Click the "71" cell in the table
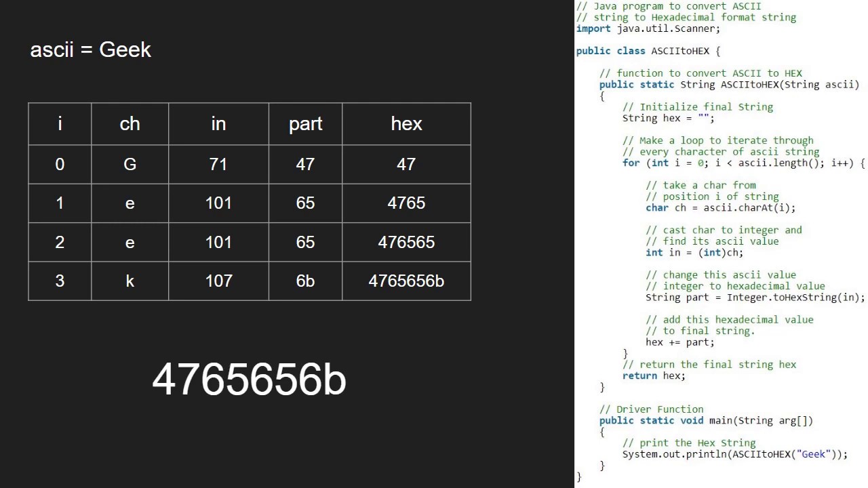This screenshot has height=488, width=868. click(218, 164)
